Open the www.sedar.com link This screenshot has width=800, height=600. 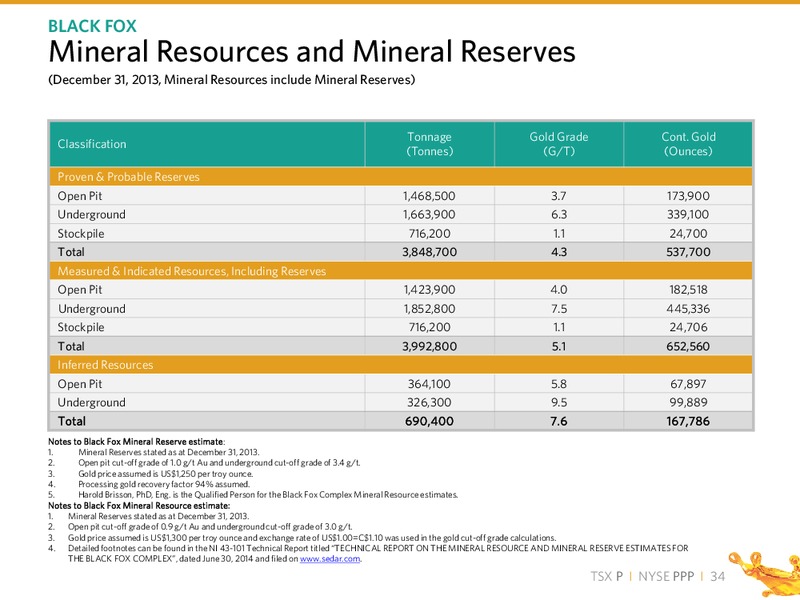pyautogui.click(x=330, y=559)
